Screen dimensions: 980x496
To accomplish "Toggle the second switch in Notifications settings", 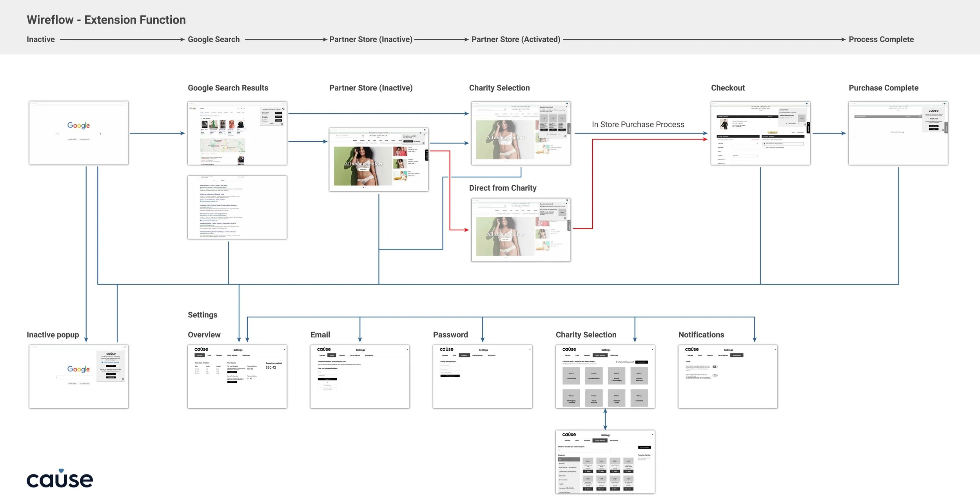I will (715, 375).
